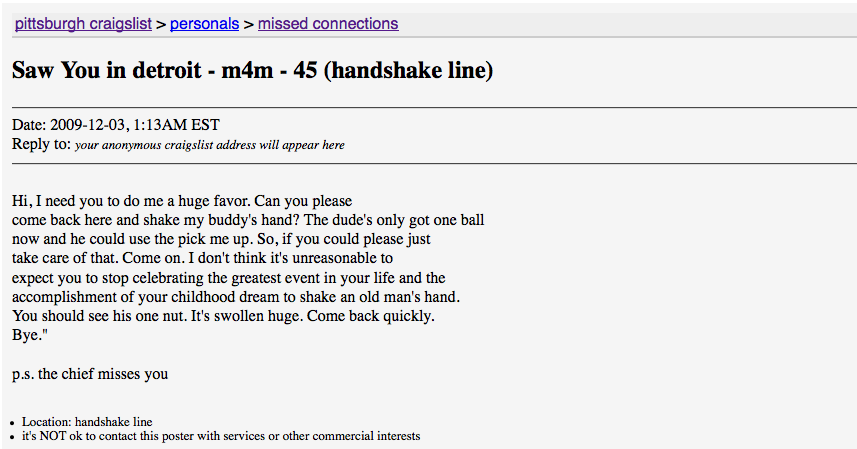Image resolution: width=857 pixels, height=449 pixels.
Task: Click the 'Reply to:' label
Action: pyautogui.click(x=42, y=145)
